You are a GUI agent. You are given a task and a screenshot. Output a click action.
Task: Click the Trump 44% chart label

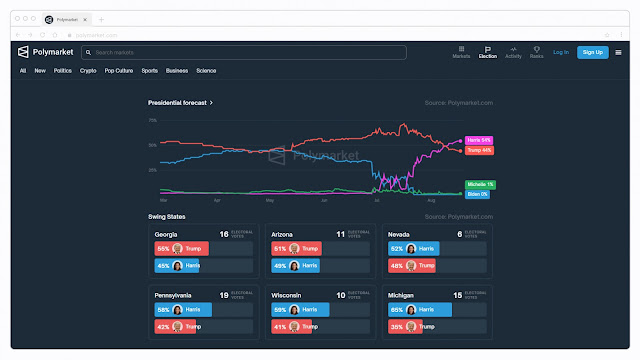click(x=479, y=150)
